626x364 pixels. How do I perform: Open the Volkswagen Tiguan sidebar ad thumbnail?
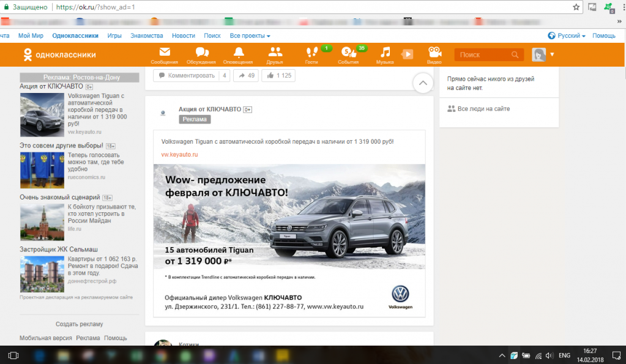pyautogui.click(x=42, y=115)
